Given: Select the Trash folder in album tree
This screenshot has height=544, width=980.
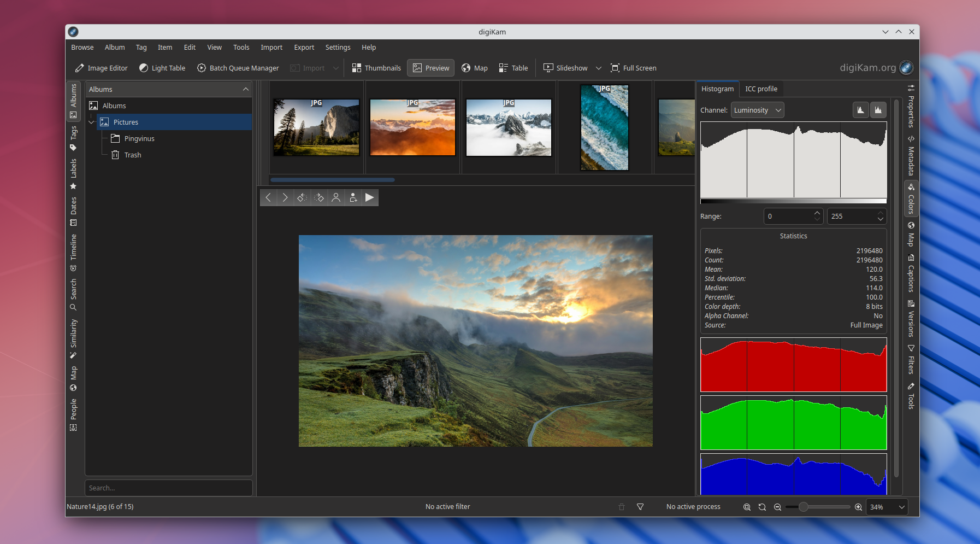Looking at the screenshot, I should tap(133, 155).
